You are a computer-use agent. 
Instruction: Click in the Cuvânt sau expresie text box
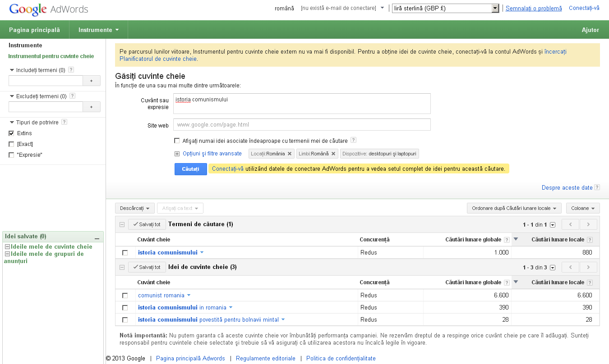click(302, 104)
